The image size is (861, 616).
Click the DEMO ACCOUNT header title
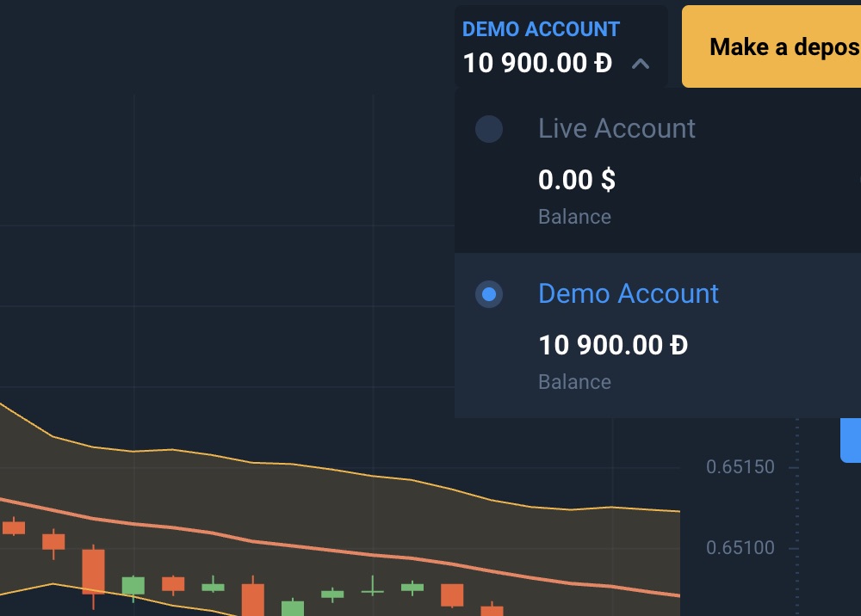tap(541, 29)
